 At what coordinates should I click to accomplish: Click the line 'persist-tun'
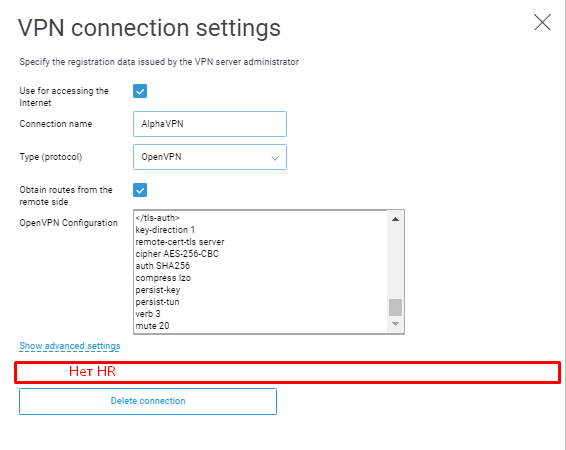157,302
